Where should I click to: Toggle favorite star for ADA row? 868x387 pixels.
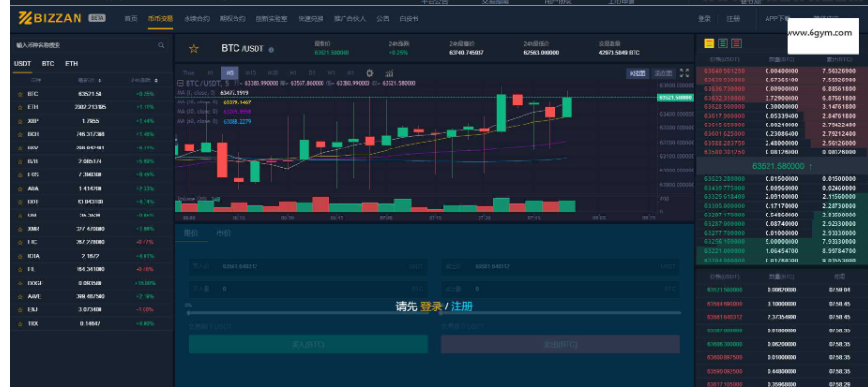20,189
